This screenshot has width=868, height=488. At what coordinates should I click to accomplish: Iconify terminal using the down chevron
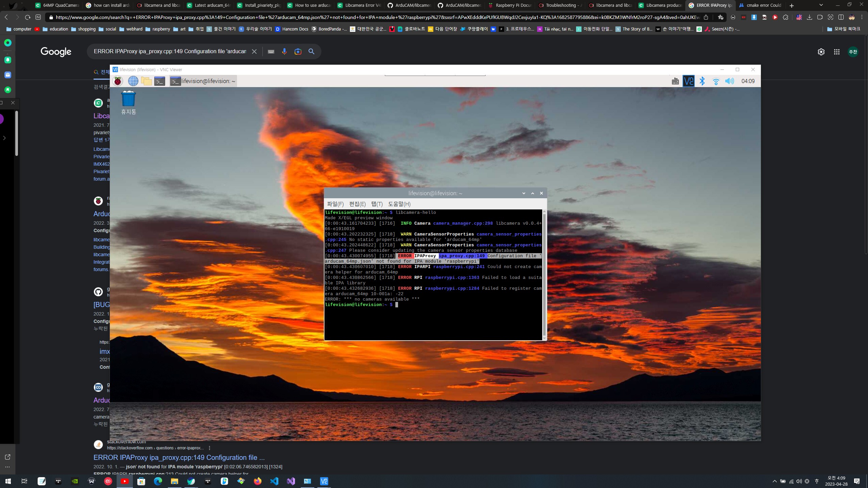524,193
